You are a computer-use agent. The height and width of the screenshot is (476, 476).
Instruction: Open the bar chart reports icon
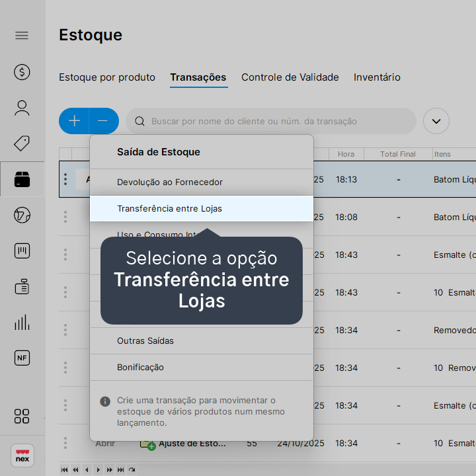[x=22, y=322]
